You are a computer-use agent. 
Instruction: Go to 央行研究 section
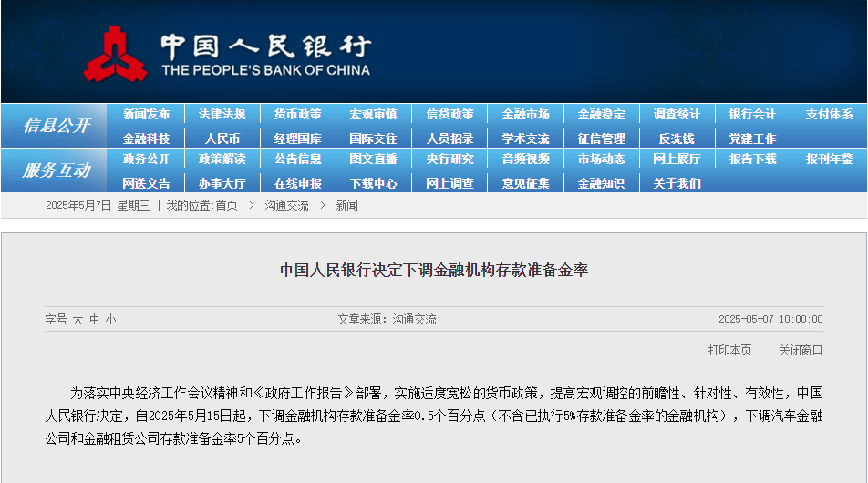click(449, 159)
